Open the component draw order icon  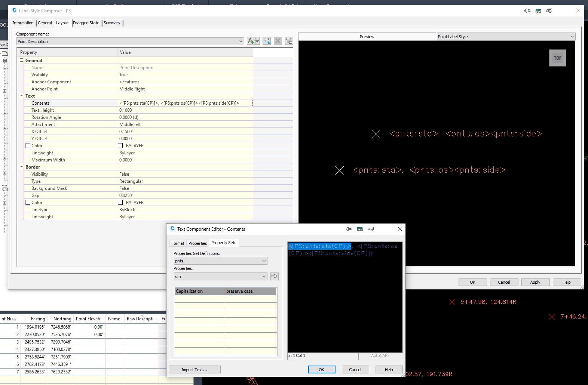tap(289, 41)
